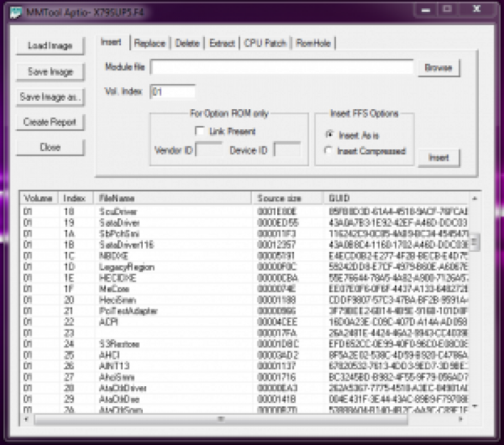Click the Create Report button
The height and width of the screenshot is (445, 504).
(x=50, y=122)
